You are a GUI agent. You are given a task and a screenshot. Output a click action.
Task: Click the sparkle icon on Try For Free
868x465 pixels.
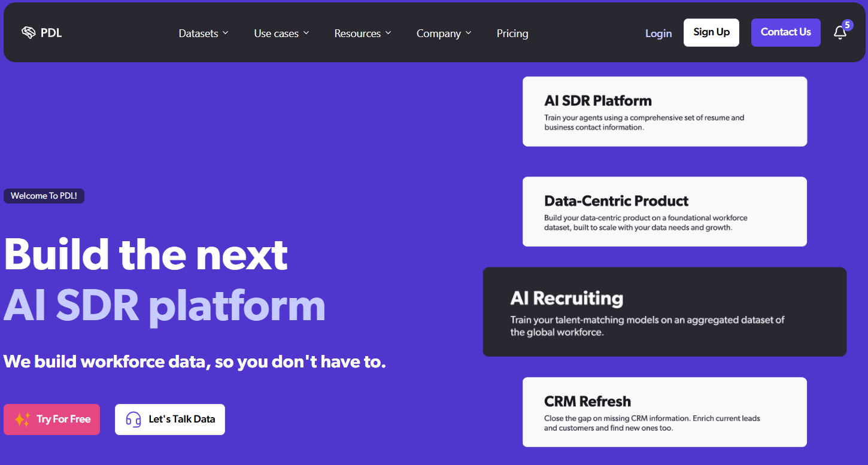(22, 420)
